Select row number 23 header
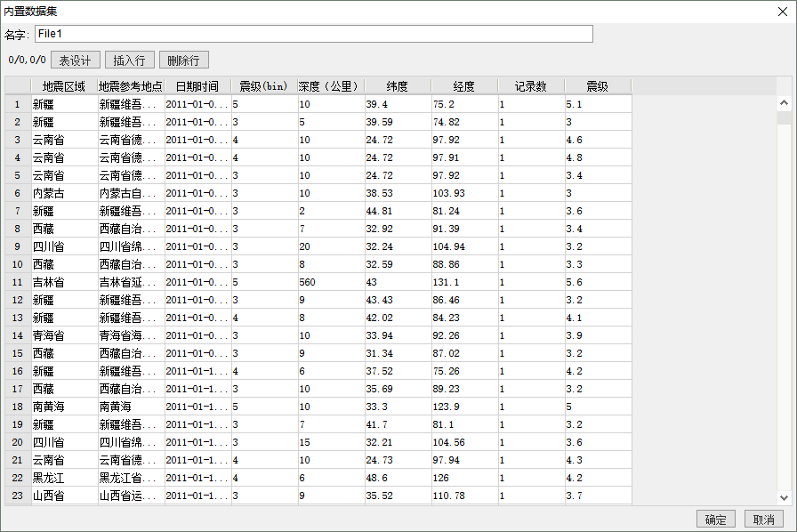Screen dimensions: 797x532 coord(18,496)
